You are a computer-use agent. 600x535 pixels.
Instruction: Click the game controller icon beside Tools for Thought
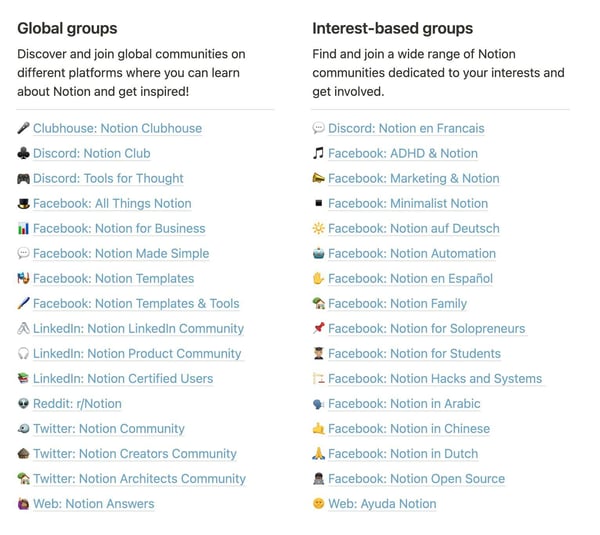(x=23, y=178)
